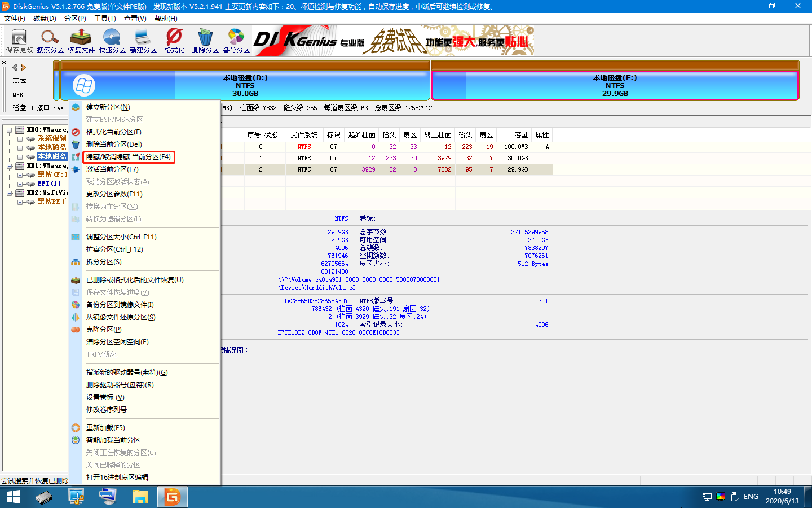Click the 新建分区 new partition toolbar icon

143,41
